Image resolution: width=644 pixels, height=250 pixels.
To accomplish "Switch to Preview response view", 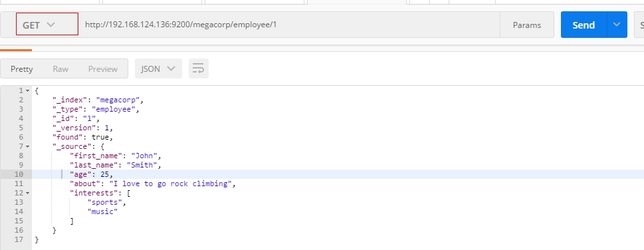I will [102, 69].
